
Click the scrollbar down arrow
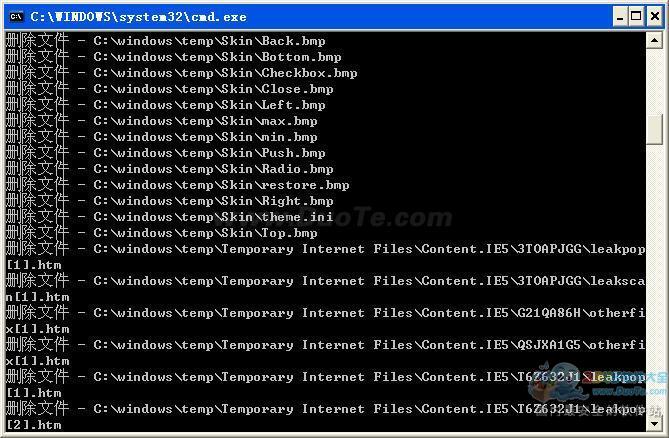[x=654, y=424]
